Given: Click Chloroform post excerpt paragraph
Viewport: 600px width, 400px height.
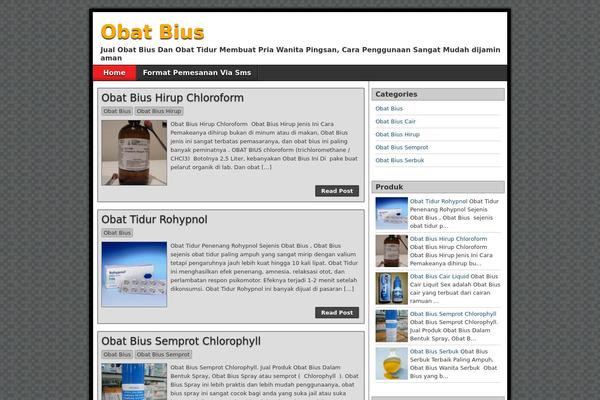Looking at the screenshot, I should click(264, 145).
